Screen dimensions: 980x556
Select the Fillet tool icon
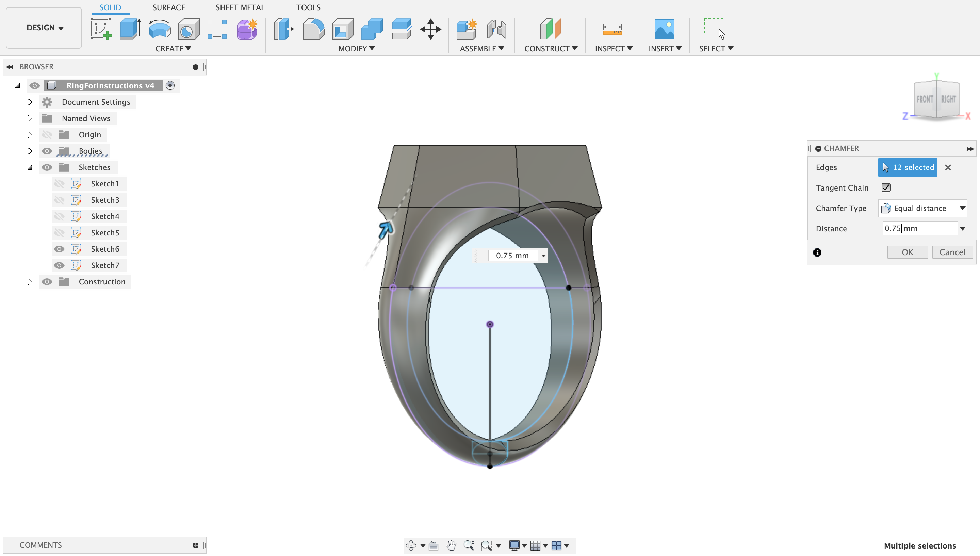pos(313,29)
